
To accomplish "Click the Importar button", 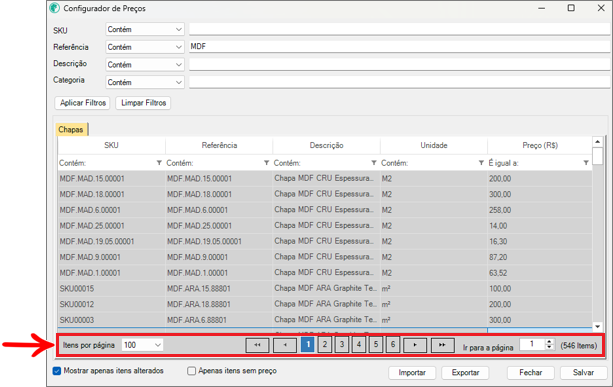I will 412,373.
